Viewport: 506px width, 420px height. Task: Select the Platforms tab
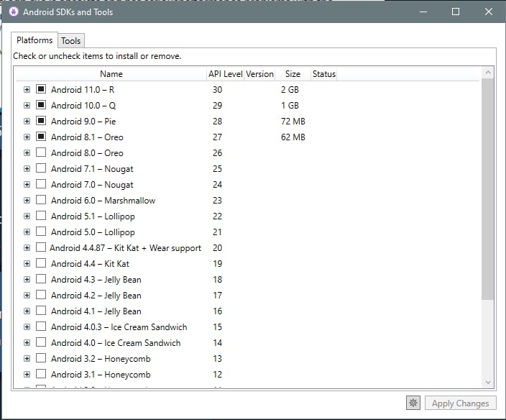click(34, 40)
